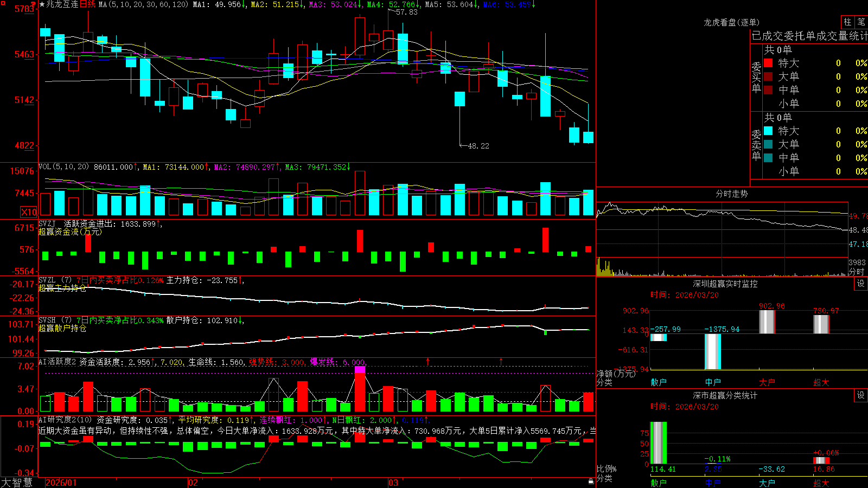Viewport: 868px width, 488px height.
Task: Click the 超赢资金流(万元) label
Action: [x=70, y=232]
